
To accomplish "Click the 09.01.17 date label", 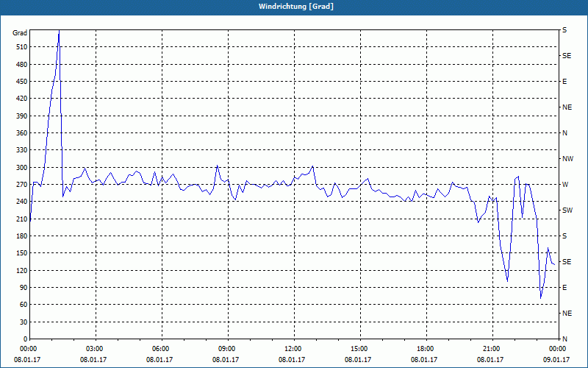I will [x=556, y=360].
